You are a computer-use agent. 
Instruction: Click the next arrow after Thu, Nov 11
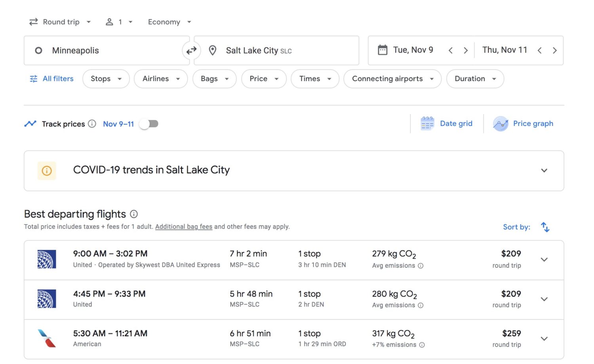[x=555, y=50]
